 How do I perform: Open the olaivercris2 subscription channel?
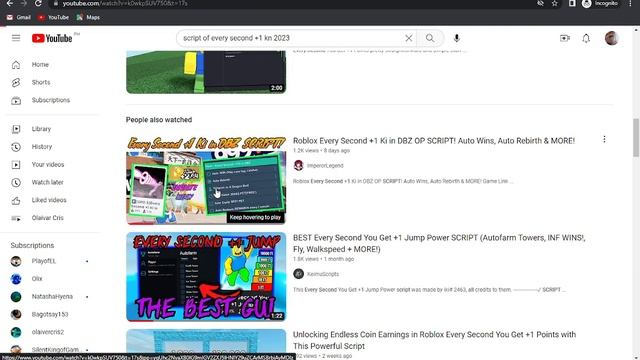pos(49,332)
